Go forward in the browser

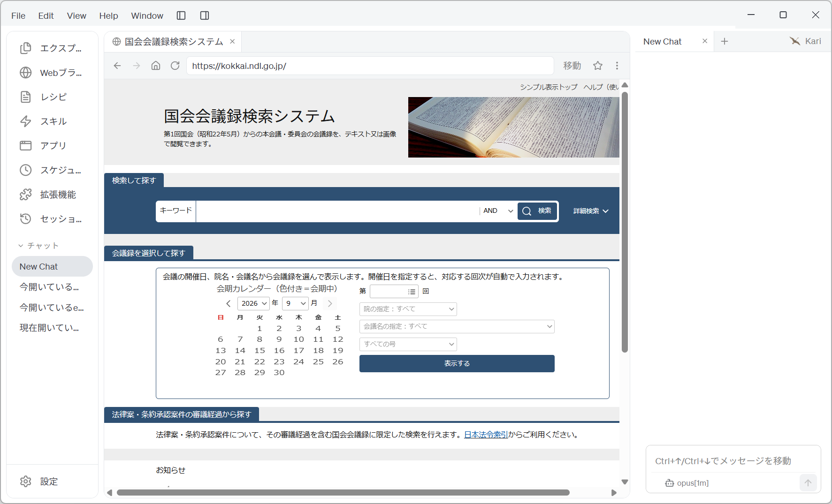coord(137,66)
